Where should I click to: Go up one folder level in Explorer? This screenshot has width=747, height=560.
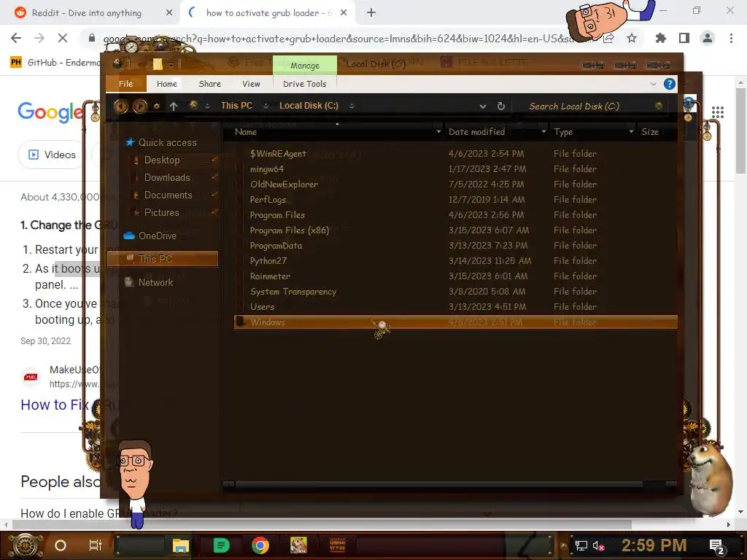pos(174,106)
